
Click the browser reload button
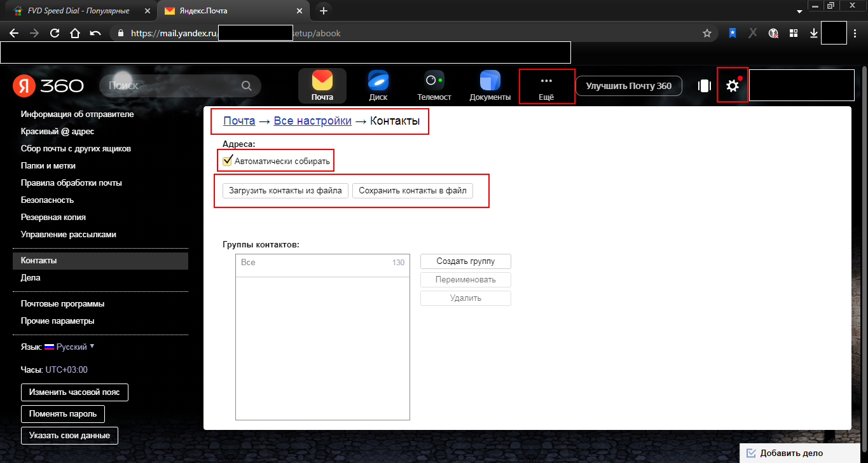coord(55,33)
